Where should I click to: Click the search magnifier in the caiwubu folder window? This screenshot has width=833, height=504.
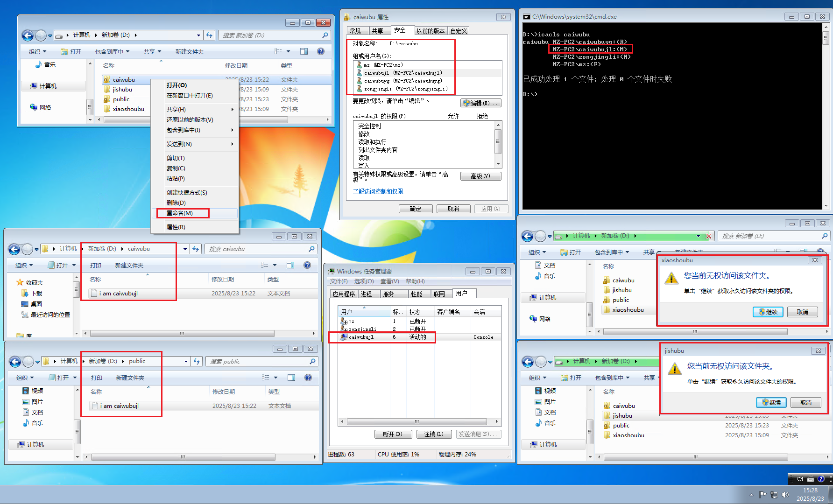coord(311,249)
